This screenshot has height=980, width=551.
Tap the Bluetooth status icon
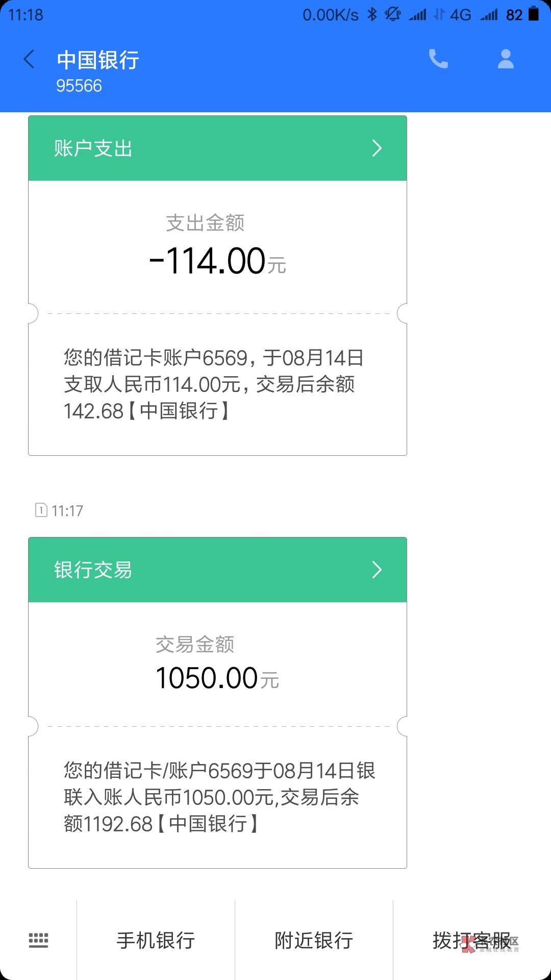pyautogui.click(x=372, y=14)
